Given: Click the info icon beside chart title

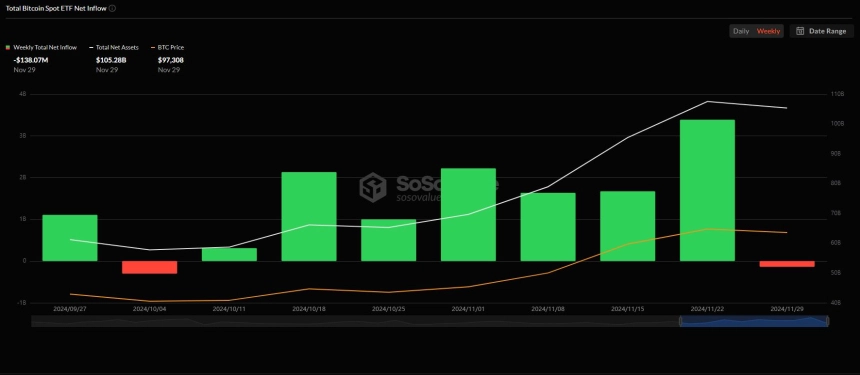Looking at the screenshot, I should coord(112,8).
